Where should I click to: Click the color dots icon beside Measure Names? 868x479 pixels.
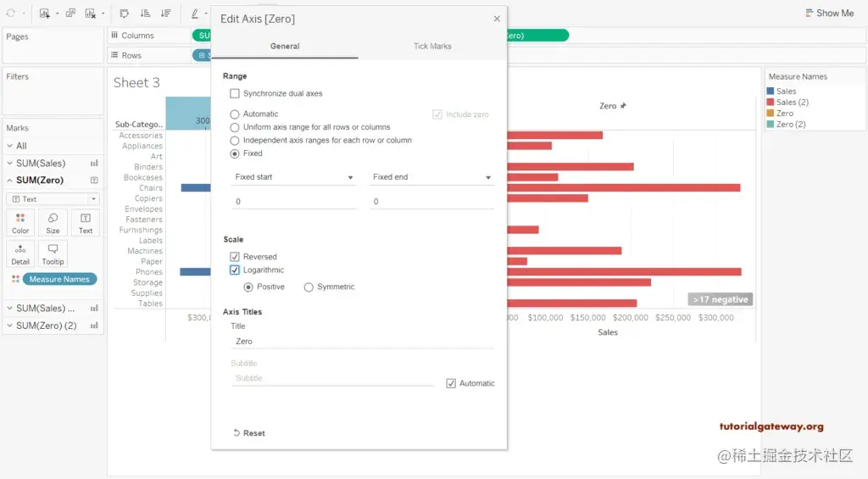click(x=15, y=279)
